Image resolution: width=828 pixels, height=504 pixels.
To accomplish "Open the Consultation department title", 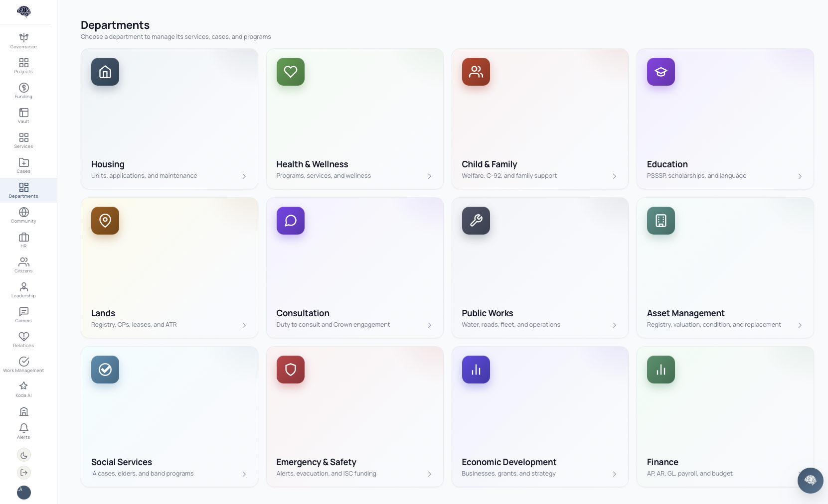I will [x=303, y=313].
